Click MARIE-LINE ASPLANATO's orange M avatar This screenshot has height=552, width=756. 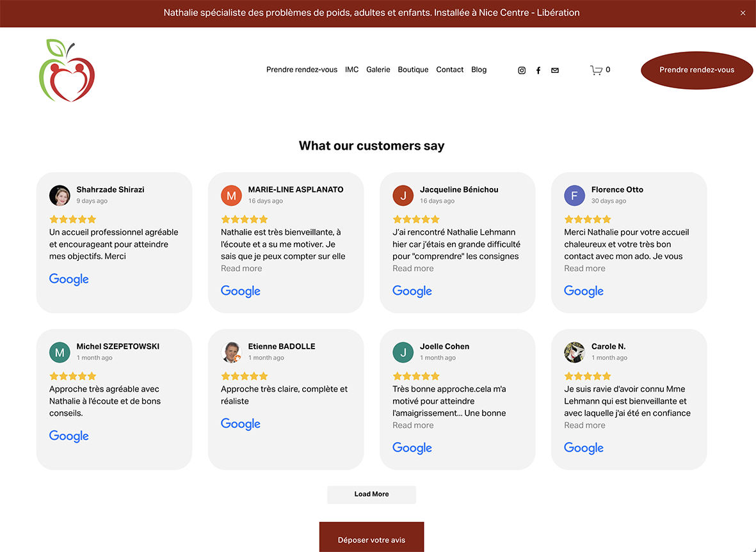(232, 195)
